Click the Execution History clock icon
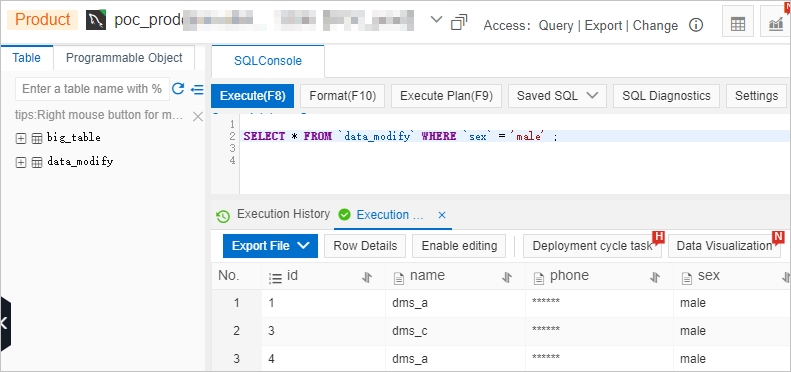Screen dimensions: 791x372 (222, 217)
